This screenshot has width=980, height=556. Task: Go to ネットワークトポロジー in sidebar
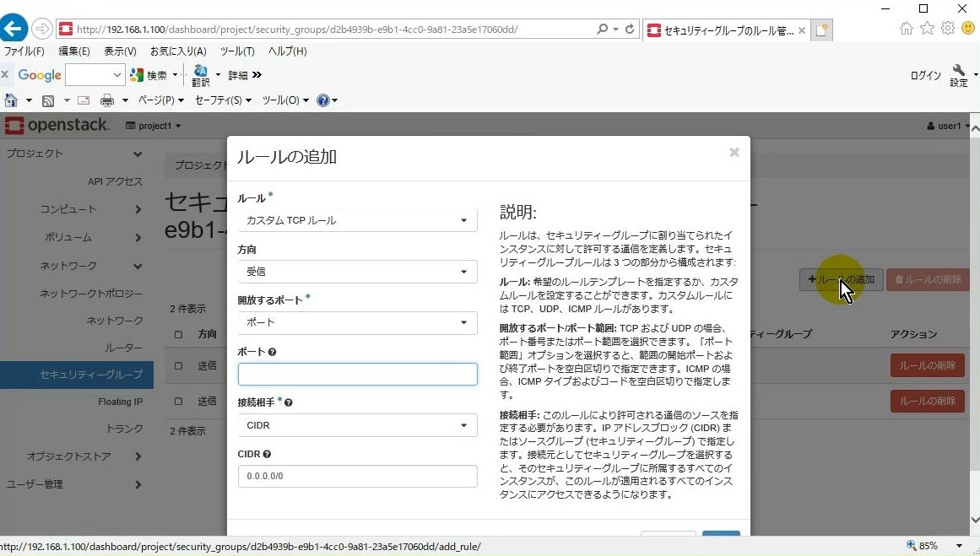click(x=91, y=293)
